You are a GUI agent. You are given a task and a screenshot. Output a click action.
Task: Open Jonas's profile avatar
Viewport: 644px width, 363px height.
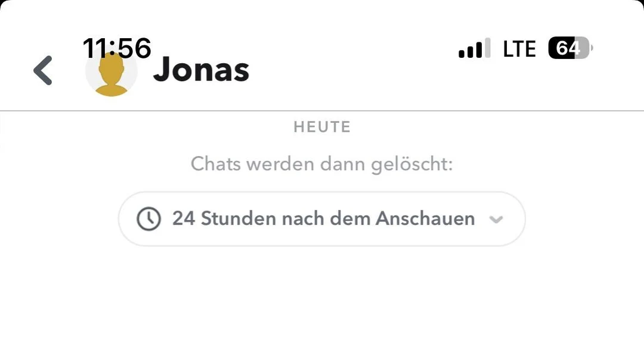click(112, 73)
